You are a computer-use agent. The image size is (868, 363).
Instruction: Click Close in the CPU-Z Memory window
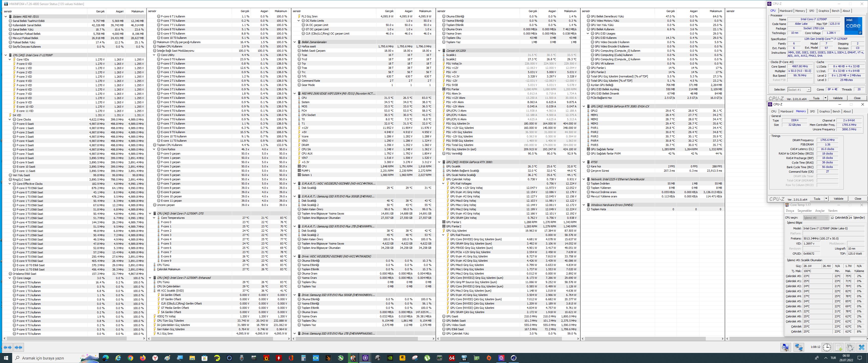pyautogui.click(x=858, y=199)
